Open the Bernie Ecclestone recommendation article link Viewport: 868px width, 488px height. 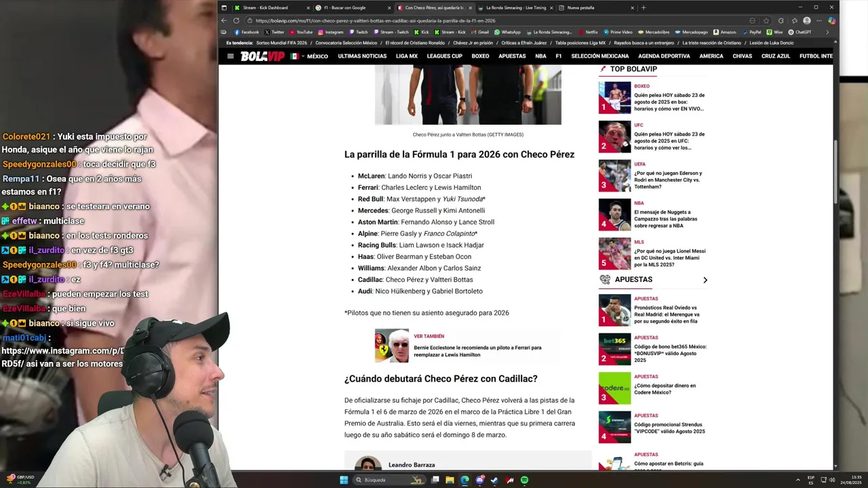pos(477,351)
